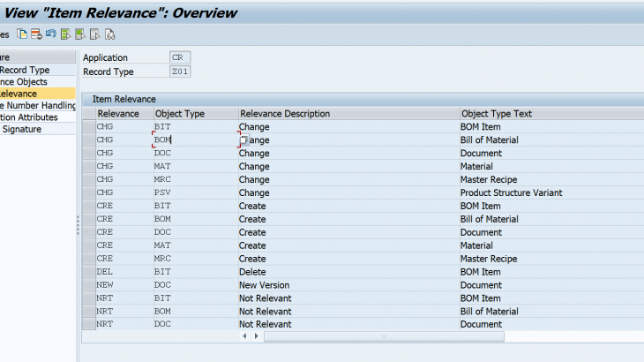The width and height of the screenshot is (644, 362).
Task: Click the Undo Change arrow icon
Action: pyautogui.click(x=51, y=34)
